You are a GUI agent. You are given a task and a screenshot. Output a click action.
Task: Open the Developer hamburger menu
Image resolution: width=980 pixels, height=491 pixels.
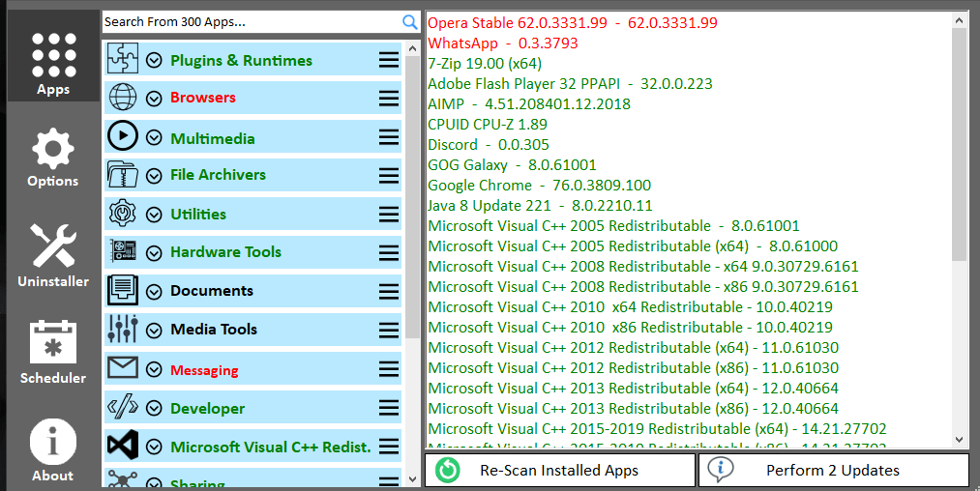389,409
